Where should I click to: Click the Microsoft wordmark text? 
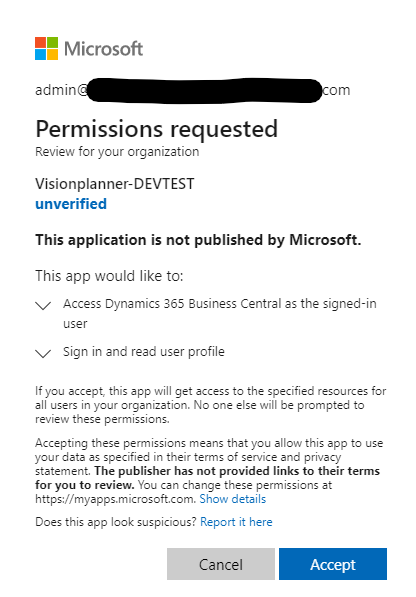coord(104,49)
